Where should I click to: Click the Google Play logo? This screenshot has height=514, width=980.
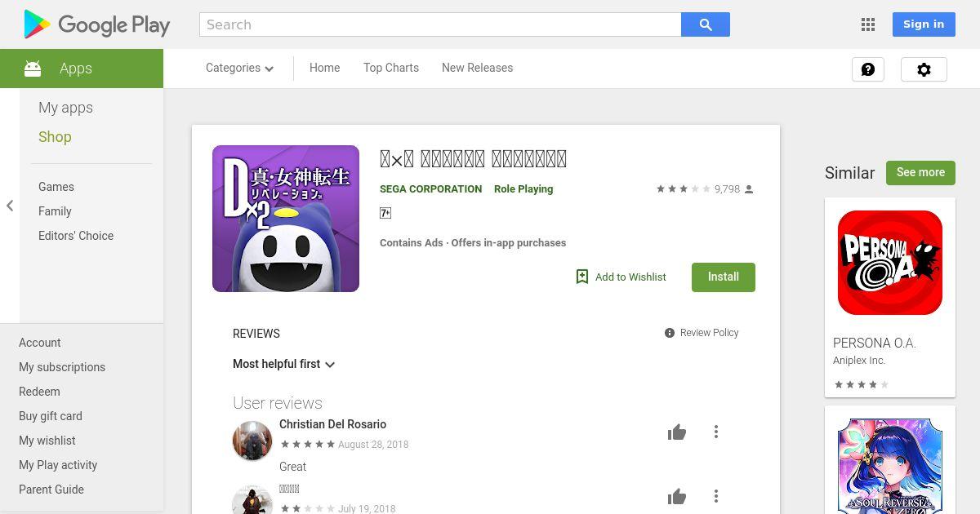point(97,24)
